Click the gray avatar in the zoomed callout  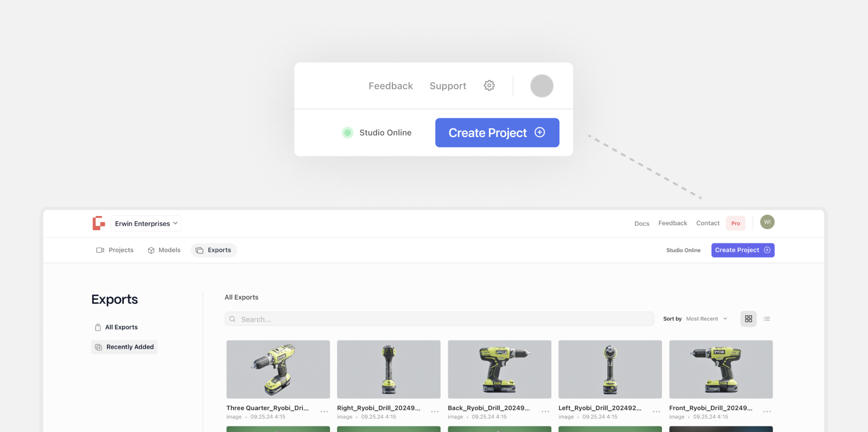point(542,86)
